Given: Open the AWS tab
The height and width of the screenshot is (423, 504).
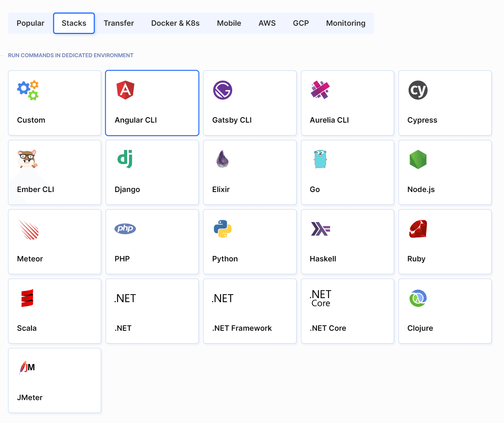Looking at the screenshot, I should [x=267, y=23].
